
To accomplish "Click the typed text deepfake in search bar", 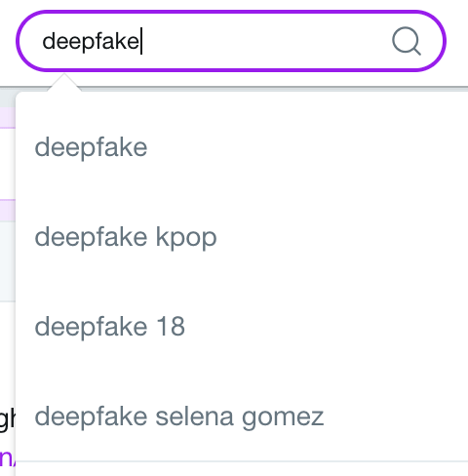I will tap(91, 42).
